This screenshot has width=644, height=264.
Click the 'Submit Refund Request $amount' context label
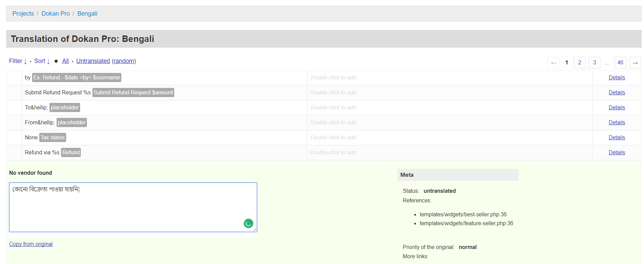coord(133,93)
